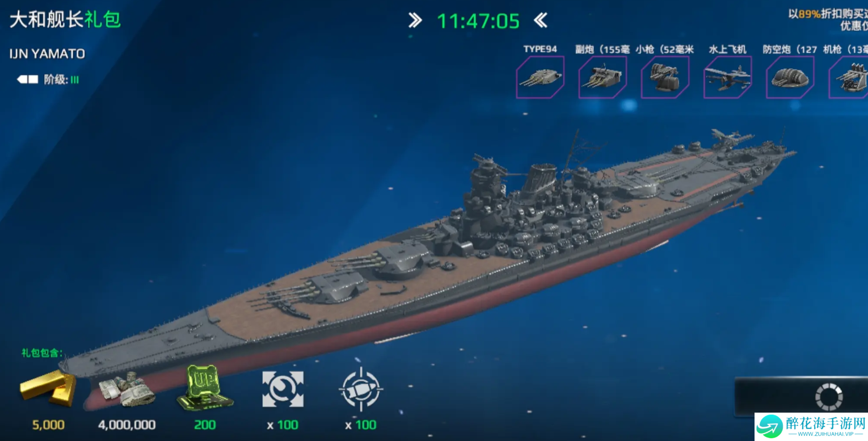This screenshot has width=868, height=441.
Task: Select the TYPE94 main gun icon
Action: (540, 77)
